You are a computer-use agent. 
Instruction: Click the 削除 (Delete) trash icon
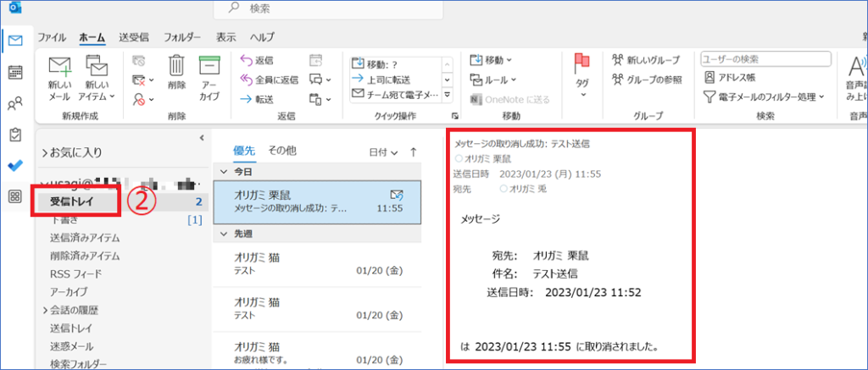tap(176, 68)
